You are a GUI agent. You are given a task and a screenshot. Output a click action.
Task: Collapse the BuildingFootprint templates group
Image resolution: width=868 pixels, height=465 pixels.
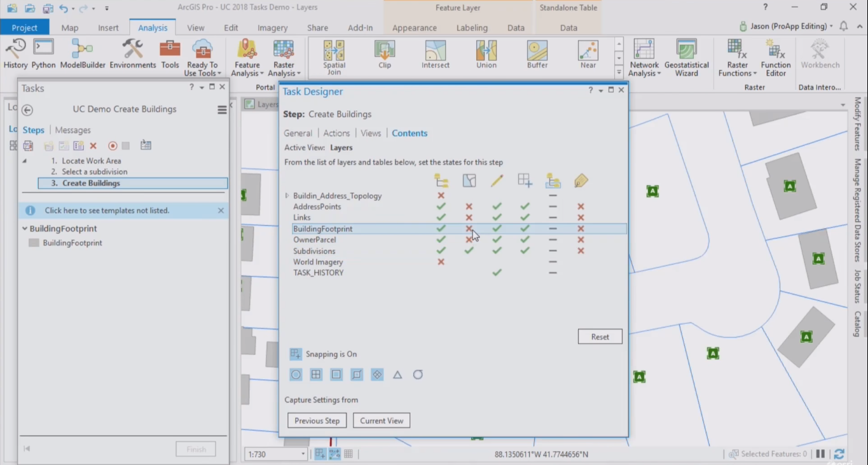(x=25, y=228)
